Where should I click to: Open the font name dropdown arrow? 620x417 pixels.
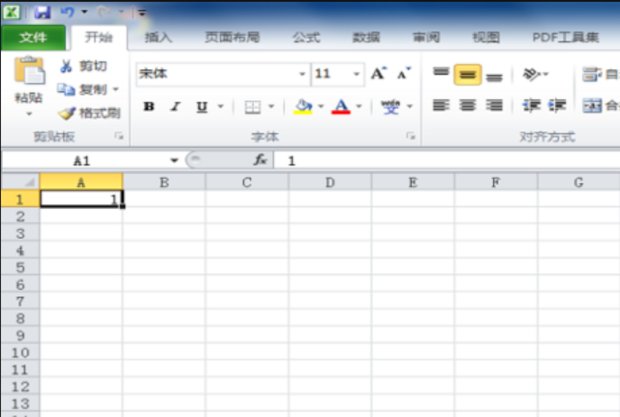(302, 74)
